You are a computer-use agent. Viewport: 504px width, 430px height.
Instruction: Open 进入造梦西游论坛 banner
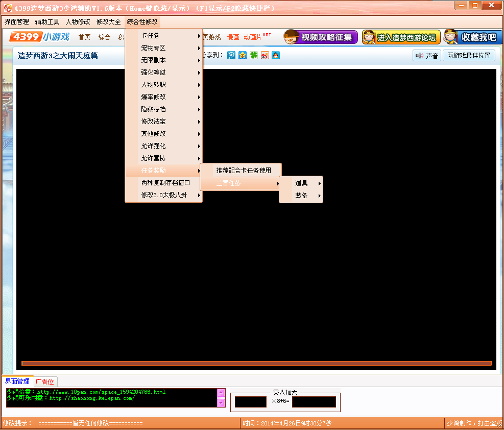tap(401, 37)
